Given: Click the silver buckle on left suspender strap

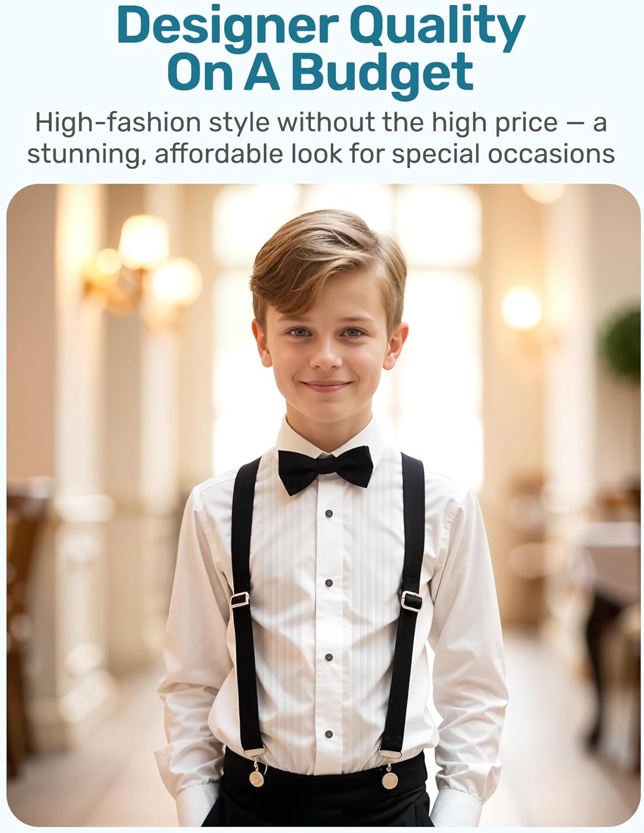Looking at the screenshot, I should click(x=240, y=600).
